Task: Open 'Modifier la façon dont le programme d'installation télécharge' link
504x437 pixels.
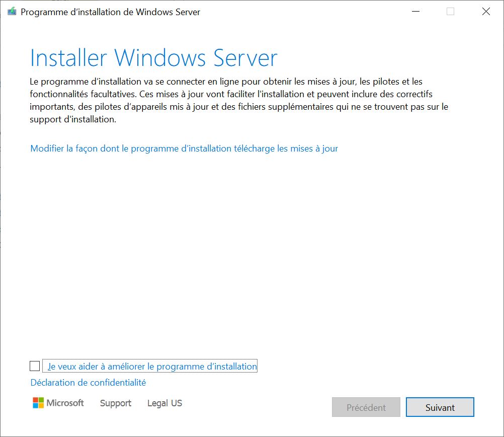Action: coord(184,149)
